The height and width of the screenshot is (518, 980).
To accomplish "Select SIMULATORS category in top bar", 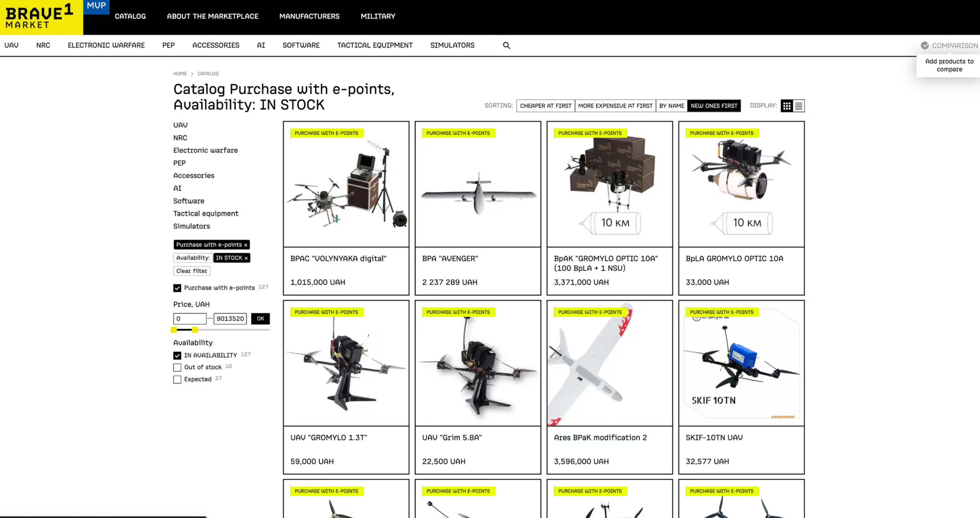I will (452, 45).
